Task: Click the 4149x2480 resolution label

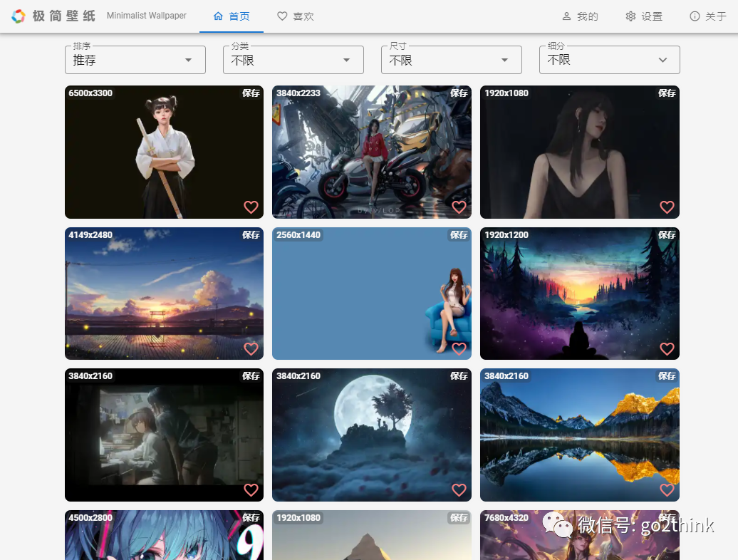Action: (x=90, y=235)
